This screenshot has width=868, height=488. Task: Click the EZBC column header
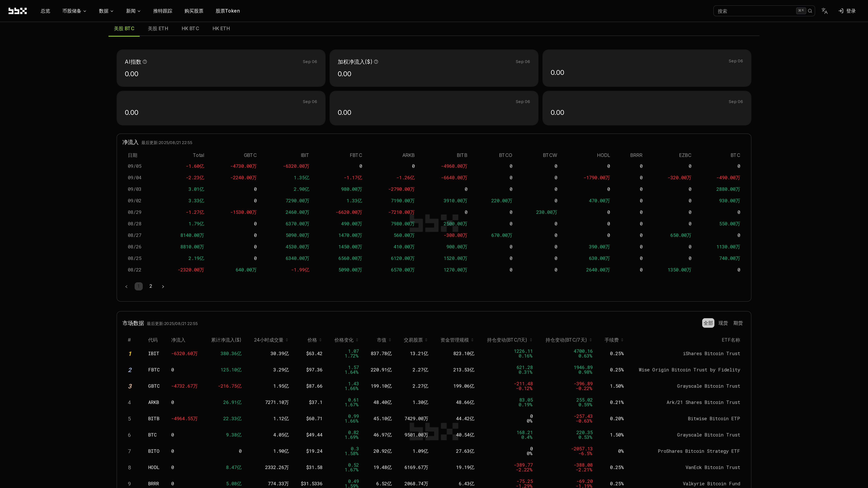[685, 155]
